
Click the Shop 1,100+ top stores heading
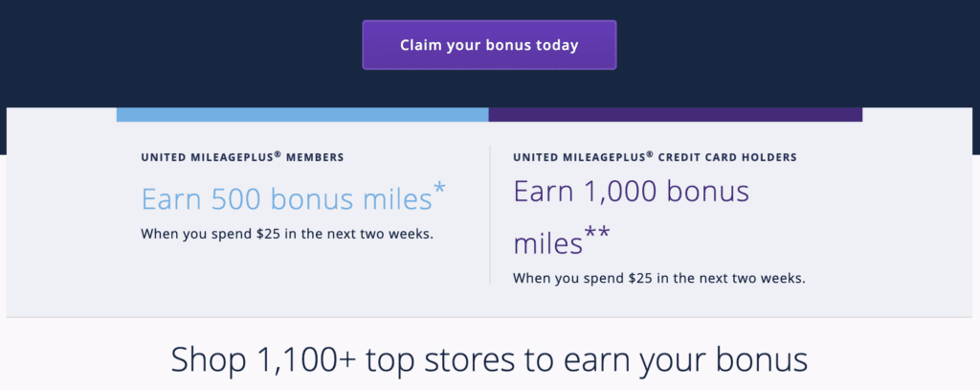click(489, 359)
